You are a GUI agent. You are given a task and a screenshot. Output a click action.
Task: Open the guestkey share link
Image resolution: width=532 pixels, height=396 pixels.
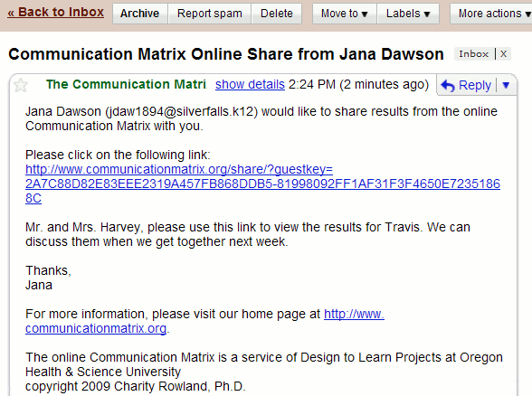(262, 184)
